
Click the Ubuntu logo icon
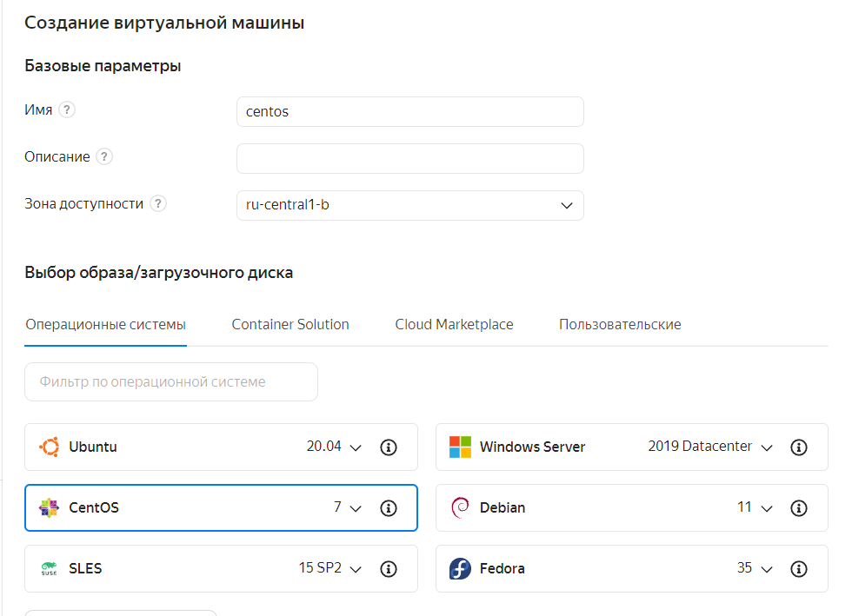click(49, 447)
